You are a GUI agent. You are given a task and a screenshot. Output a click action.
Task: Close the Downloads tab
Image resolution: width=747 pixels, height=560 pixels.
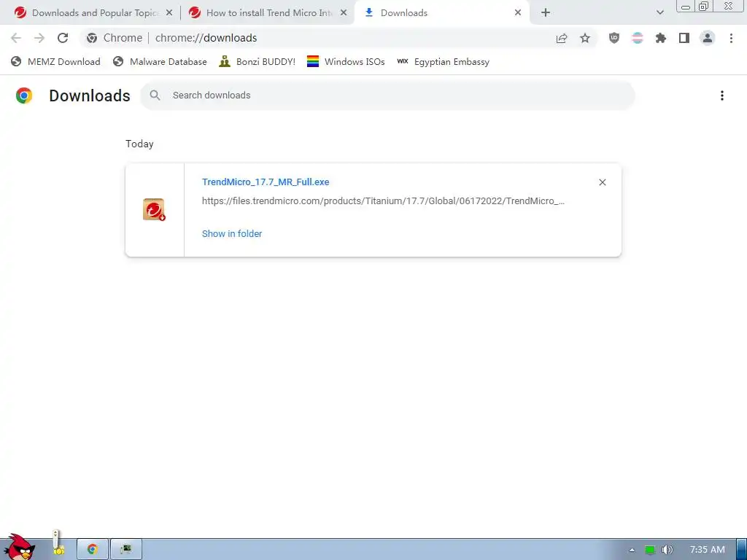[x=518, y=13]
